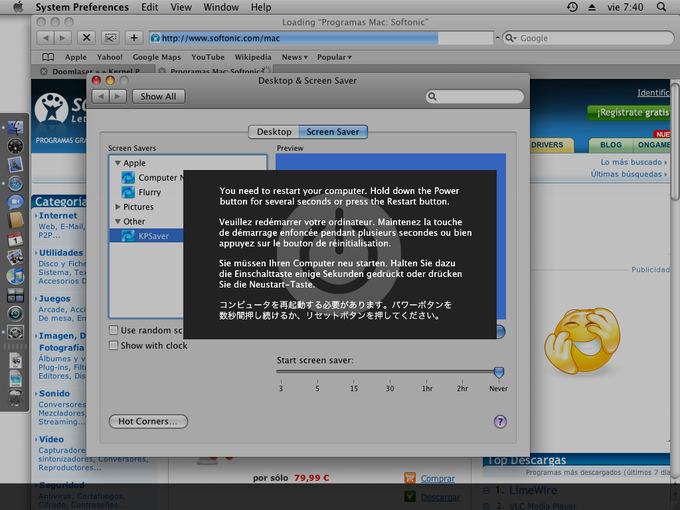Image resolution: width=680 pixels, height=510 pixels.
Task: Open Internet category on Softonic
Action: click(x=58, y=216)
